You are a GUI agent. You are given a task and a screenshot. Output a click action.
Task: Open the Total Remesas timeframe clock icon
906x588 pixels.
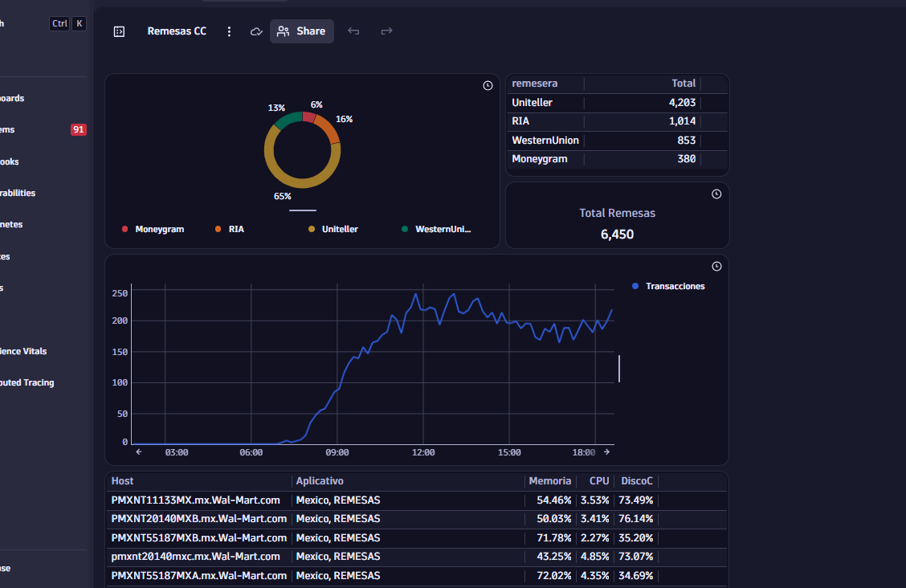point(716,194)
